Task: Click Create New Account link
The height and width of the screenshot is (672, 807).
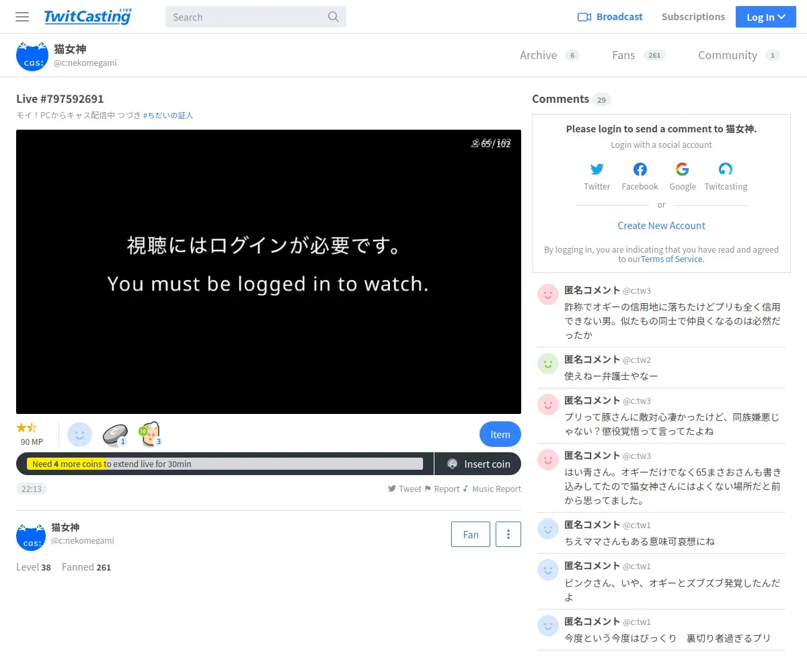Action: click(x=662, y=226)
